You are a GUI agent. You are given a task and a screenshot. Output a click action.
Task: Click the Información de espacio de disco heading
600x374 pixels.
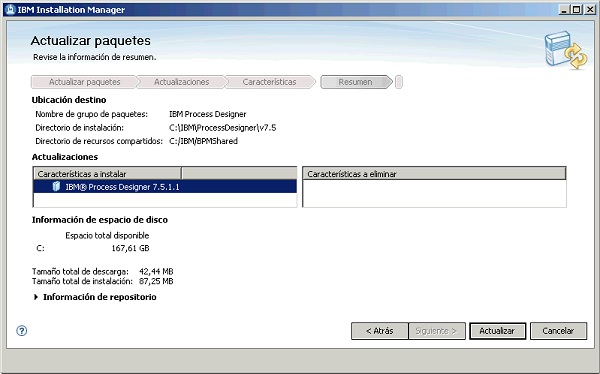pyautogui.click(x=100, y=220)
